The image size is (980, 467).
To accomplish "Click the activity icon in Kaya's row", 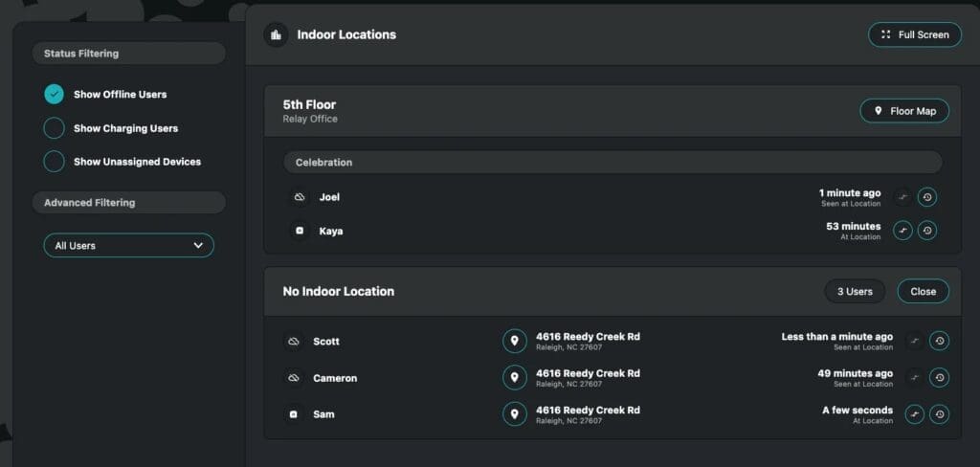I will click(902, 231).
